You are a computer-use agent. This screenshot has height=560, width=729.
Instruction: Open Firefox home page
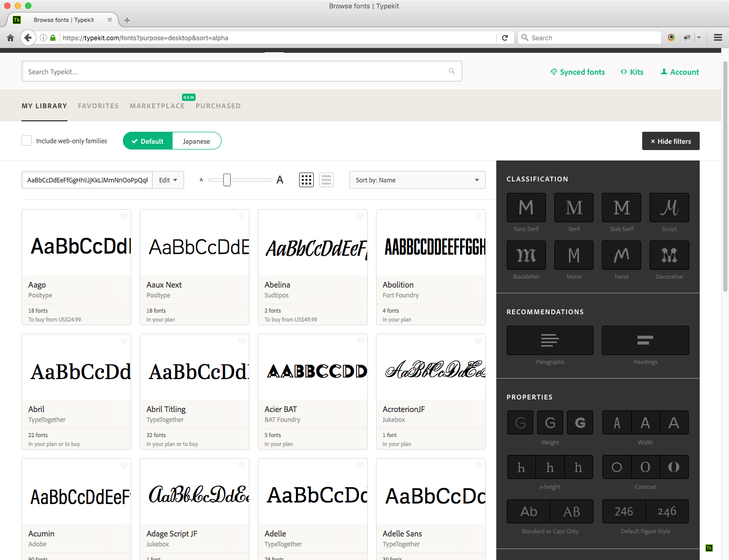tap(10, 38)
